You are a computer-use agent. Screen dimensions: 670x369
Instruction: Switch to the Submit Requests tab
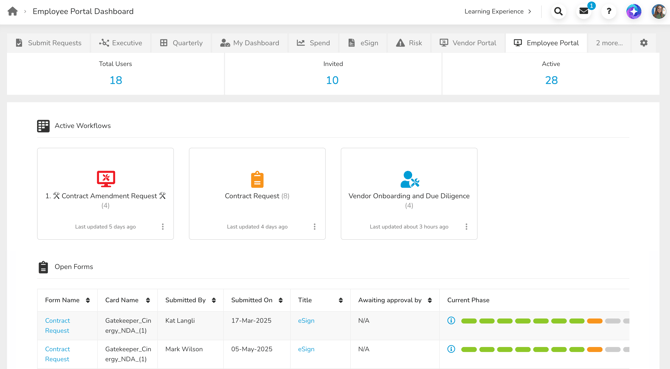pos(48,43)
